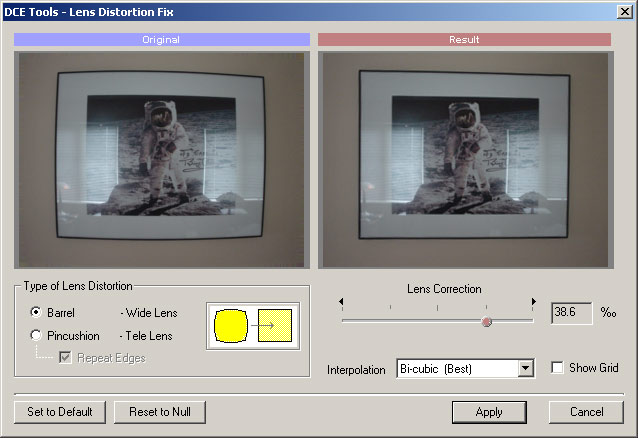Click the Set to Default button
The image size is (638, 438).
coord(60,412)
